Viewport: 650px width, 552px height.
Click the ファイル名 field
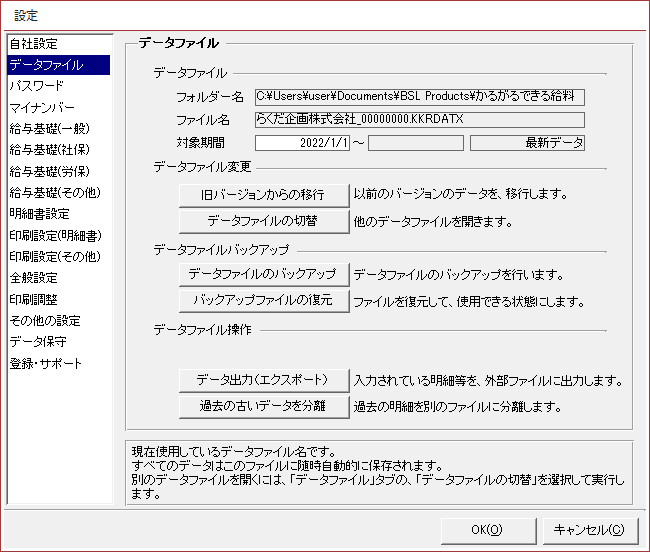click(x=420, y=120)
